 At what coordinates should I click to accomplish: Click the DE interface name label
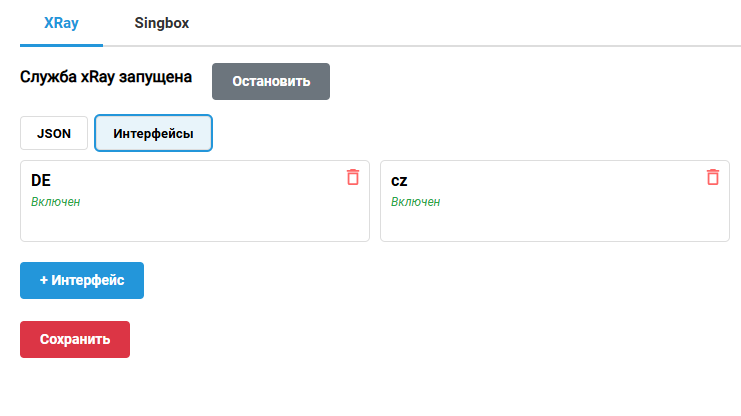41,181
